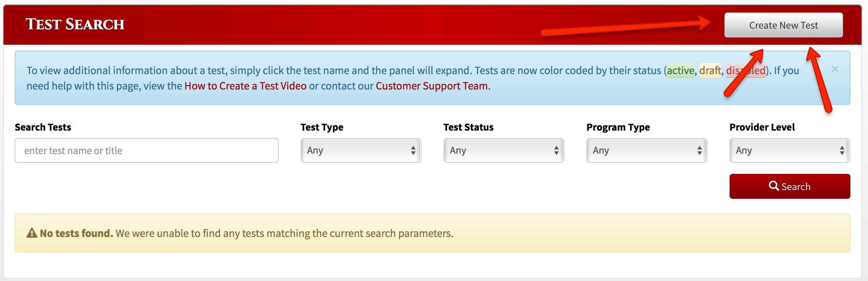Click the Program Type dropdown arrows

699,150
